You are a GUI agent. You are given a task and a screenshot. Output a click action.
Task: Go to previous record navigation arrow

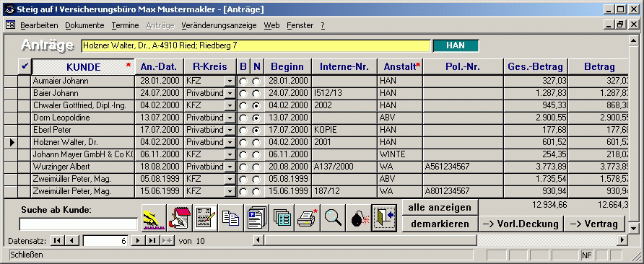pos(72,241)
